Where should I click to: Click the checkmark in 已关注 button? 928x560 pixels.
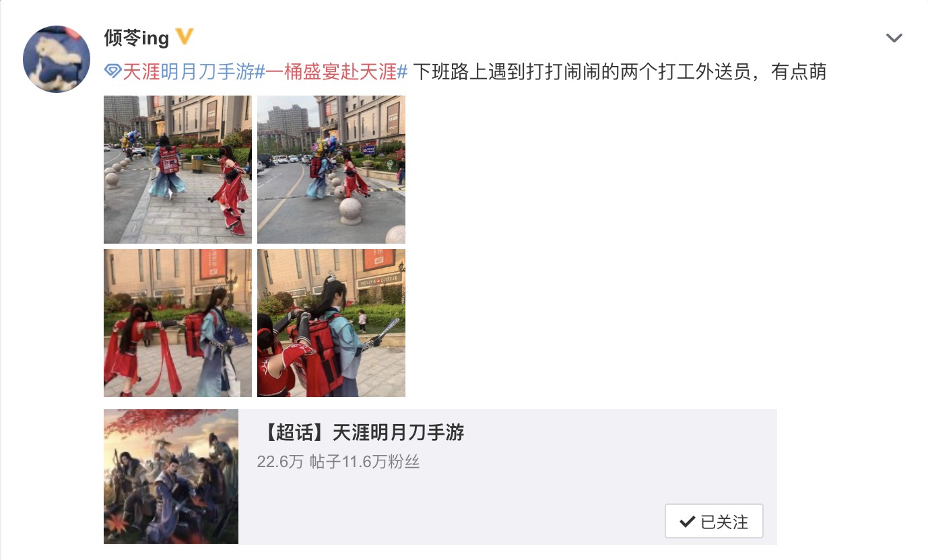687,522
